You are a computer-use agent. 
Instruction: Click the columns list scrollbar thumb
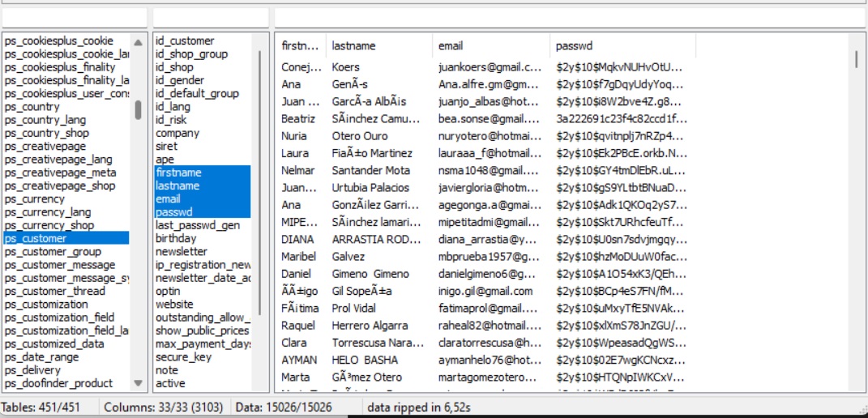[x=260, y=181]
